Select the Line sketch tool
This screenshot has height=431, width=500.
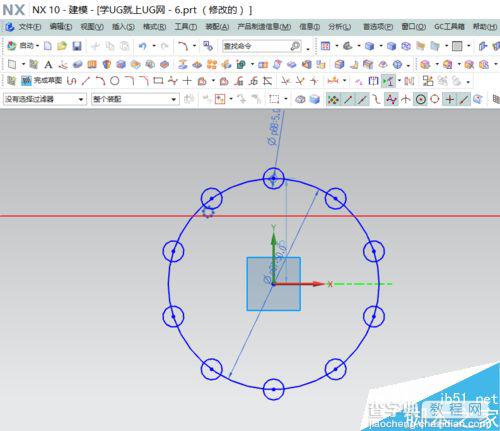[x=86, y=81]
